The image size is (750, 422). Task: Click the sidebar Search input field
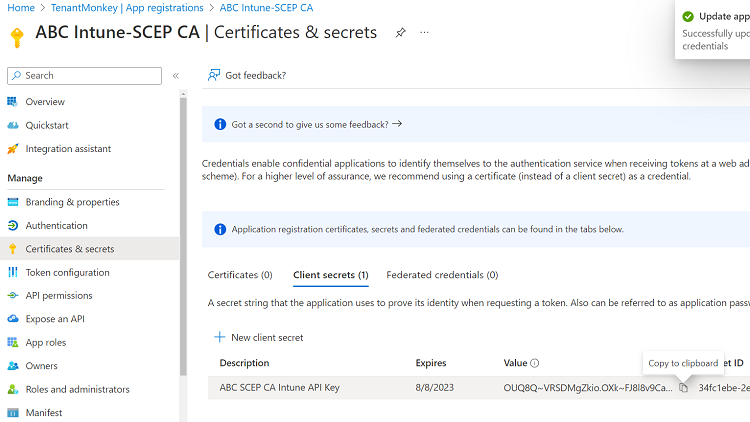(x=85, y=76)
